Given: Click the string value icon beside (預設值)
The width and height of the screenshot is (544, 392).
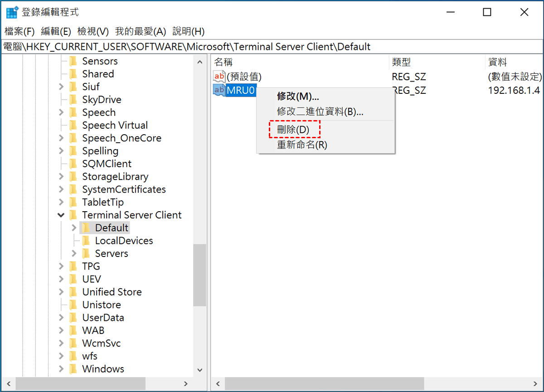Looking at the screenshot, I should click(x=219, y=77).
